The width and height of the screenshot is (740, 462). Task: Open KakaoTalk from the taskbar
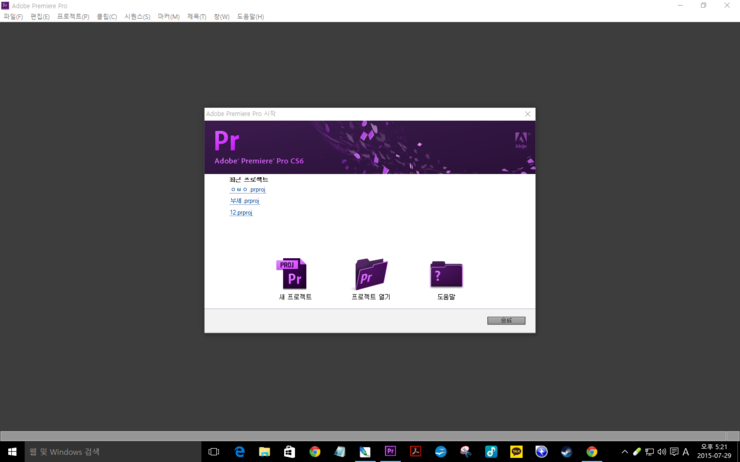click(516, 452)
